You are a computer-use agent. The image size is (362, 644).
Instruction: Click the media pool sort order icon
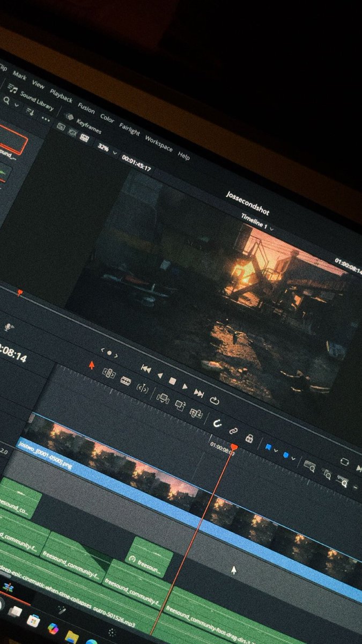pos(30,111)
